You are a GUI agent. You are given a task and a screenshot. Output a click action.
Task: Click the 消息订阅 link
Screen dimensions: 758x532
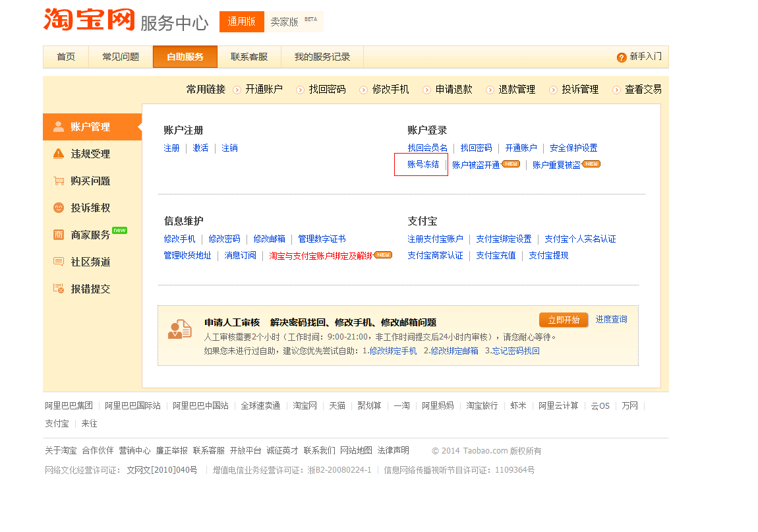241,255
